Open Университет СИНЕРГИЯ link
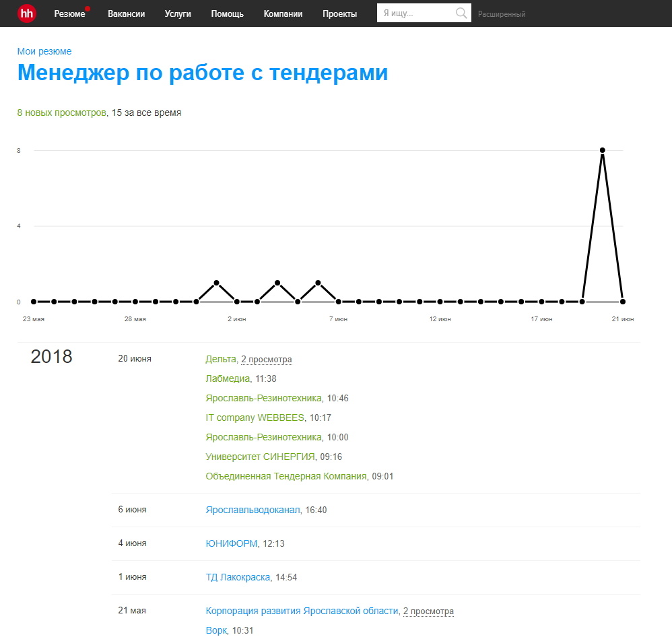This screenshot has height=637, width=672. pos(260,457)
